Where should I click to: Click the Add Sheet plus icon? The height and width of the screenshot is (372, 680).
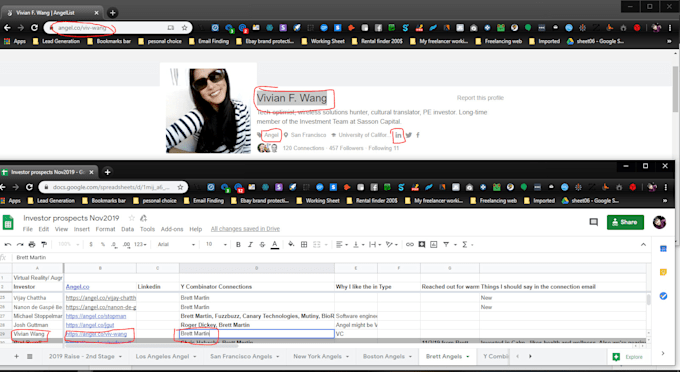coord(16,356)
